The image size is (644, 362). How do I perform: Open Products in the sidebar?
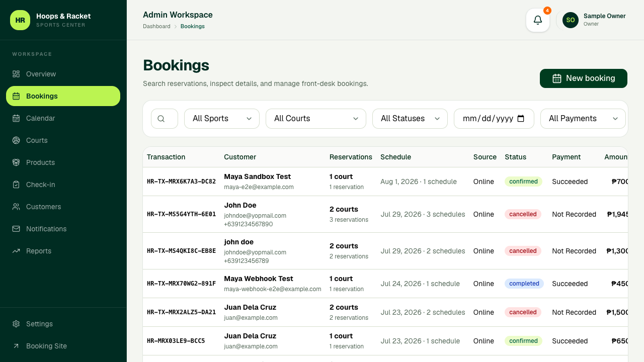point(63,162)
